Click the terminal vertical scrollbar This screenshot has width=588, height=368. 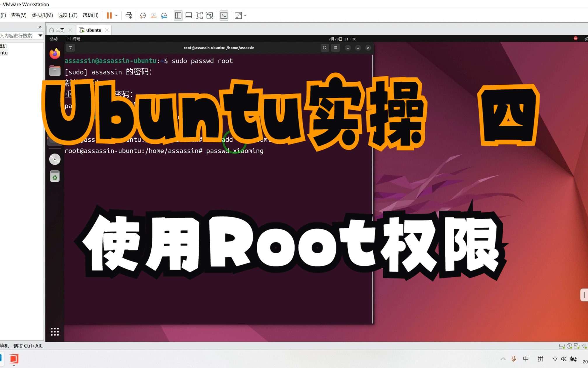[372, 189]
